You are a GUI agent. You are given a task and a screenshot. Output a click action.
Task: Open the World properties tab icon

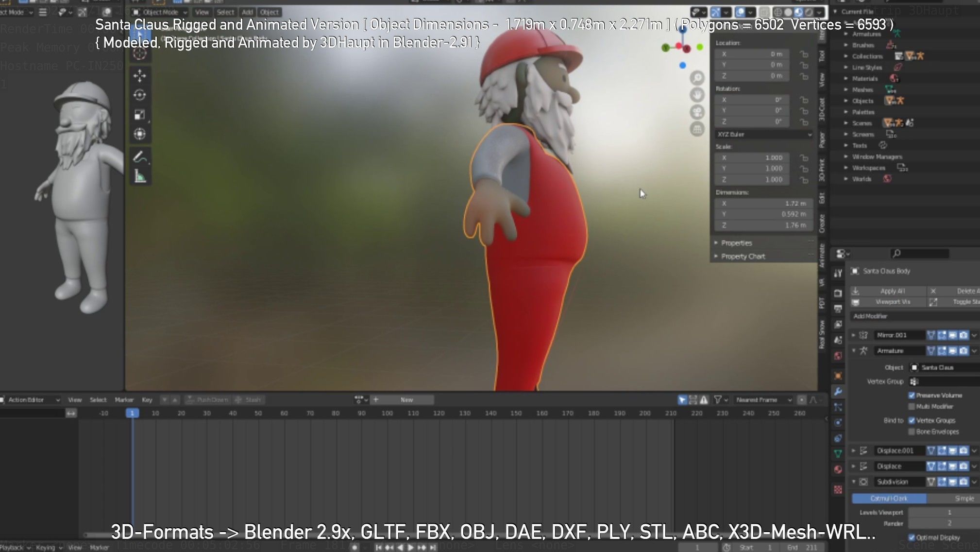pyautogui.click(x=838, y=356)
